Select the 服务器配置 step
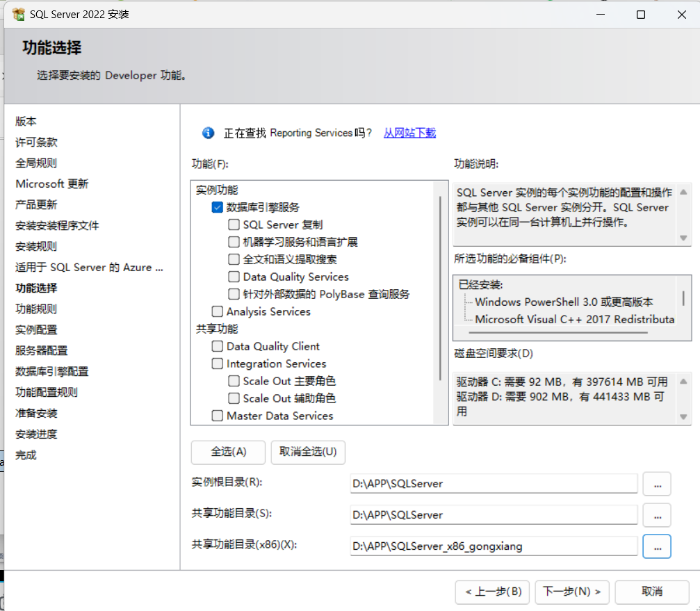 (42, 351)
